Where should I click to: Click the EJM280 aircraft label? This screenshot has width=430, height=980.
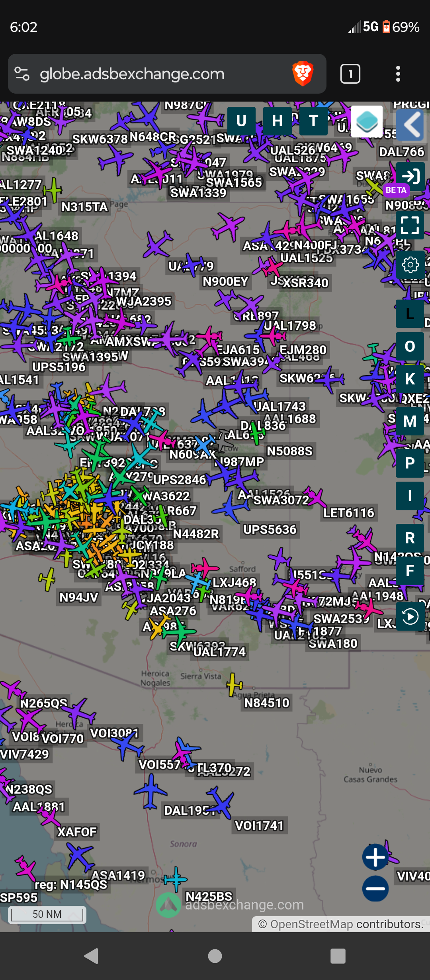303,350
